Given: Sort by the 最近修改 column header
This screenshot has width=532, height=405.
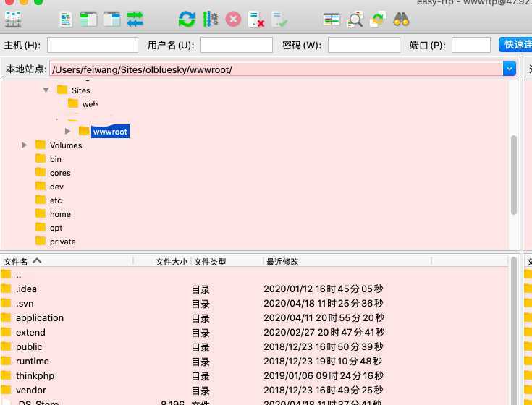Looking at the screenshot, I should 347,261.
